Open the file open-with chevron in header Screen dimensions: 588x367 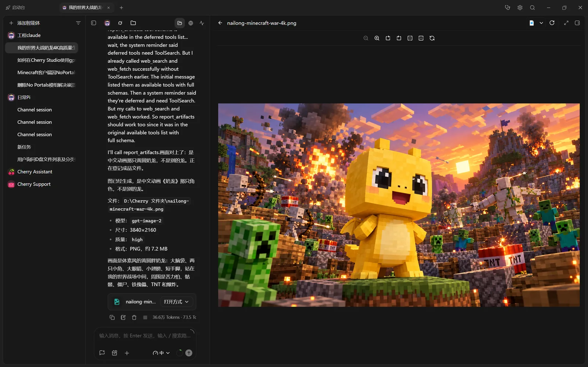click(x=541, y=23)
